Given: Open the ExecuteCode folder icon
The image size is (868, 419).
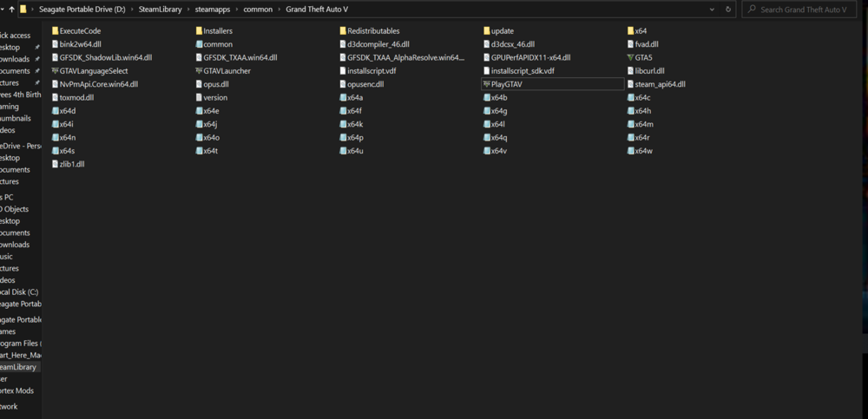Looking at the screenshot, I should click(55, 31).
